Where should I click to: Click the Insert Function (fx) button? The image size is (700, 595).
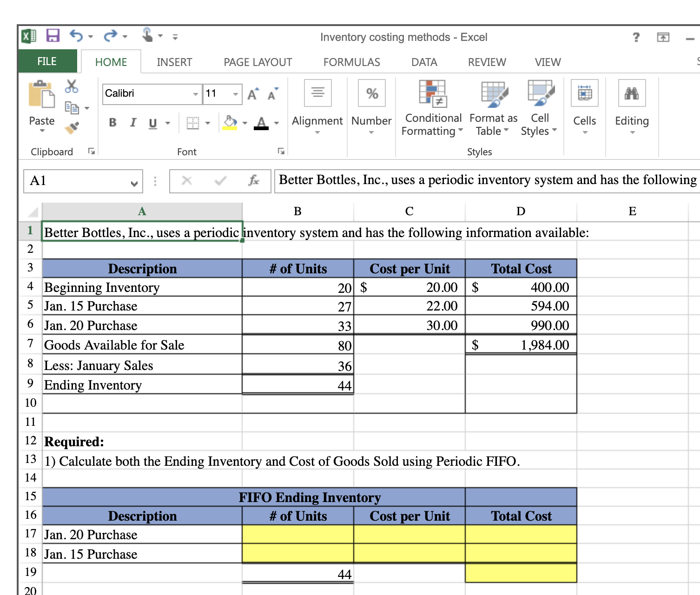(253, 180)
